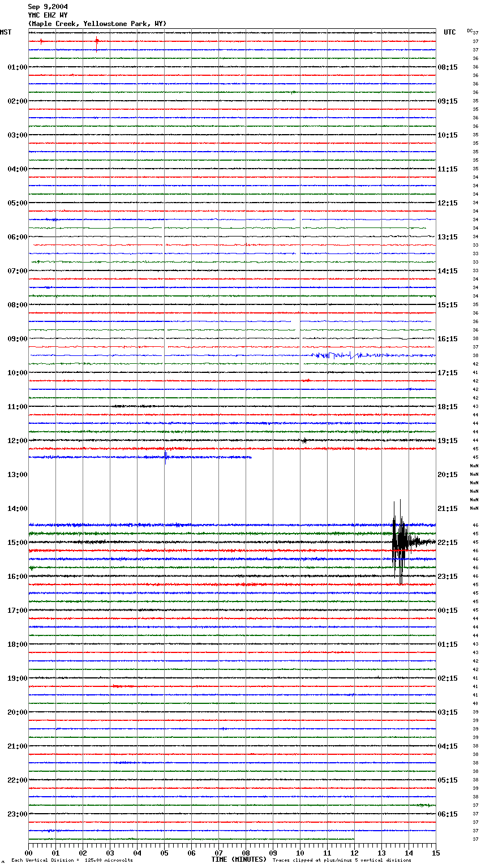
Task: Select the '02:00' MST hour label
Action: point(18,101)
